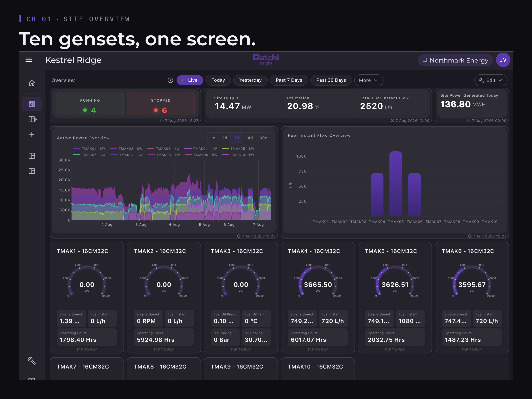Viewport: 532px width, 399px height.
Task: Open the JV user avatar
Action: (503, 60)
